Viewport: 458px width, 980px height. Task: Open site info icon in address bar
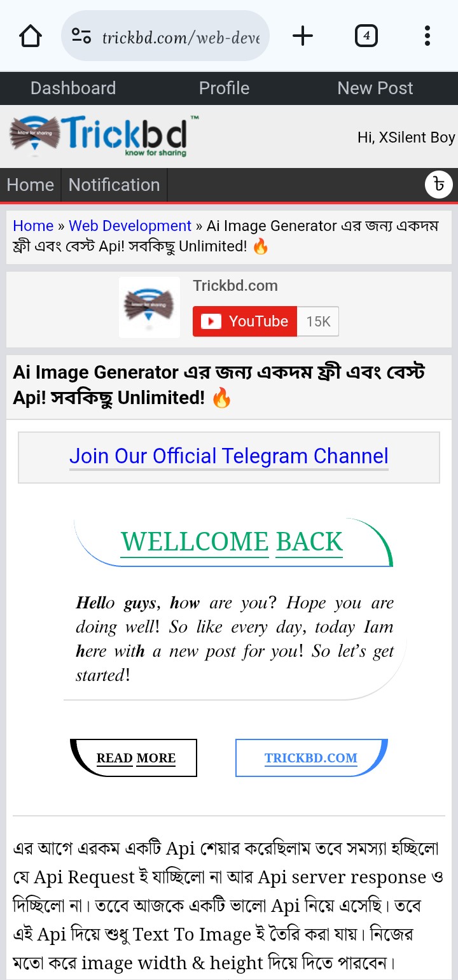pyautogui.click(x=81, y=36)
